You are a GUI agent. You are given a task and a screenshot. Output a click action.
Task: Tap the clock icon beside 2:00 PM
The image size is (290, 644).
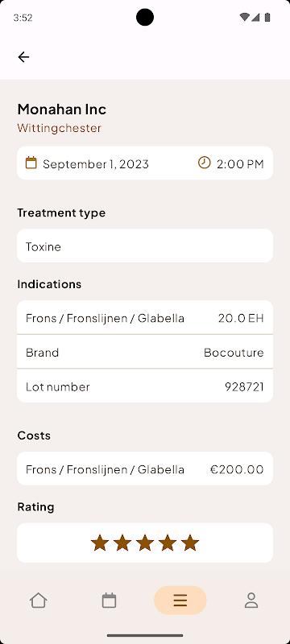(x=204, y=163)
